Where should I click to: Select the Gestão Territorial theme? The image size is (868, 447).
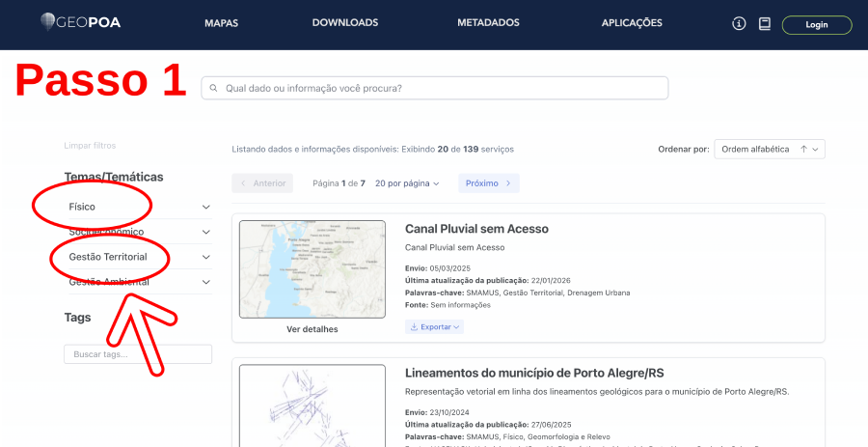point(108,257)
